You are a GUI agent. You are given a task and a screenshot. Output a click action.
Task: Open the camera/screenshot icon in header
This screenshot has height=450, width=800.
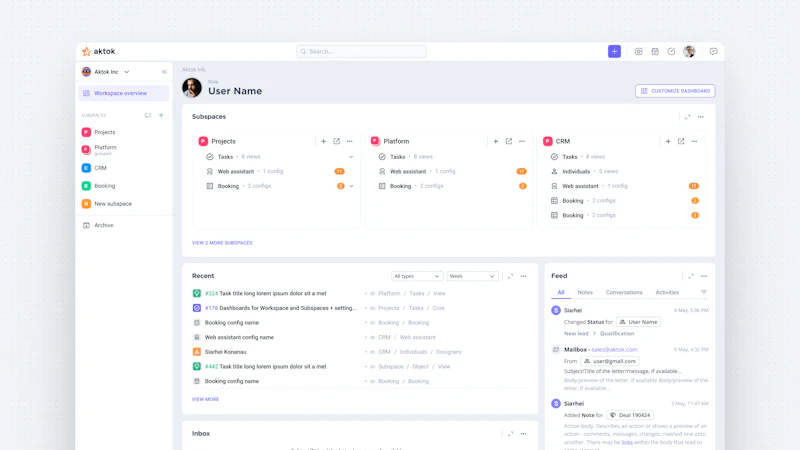click(x=638, y=52)
